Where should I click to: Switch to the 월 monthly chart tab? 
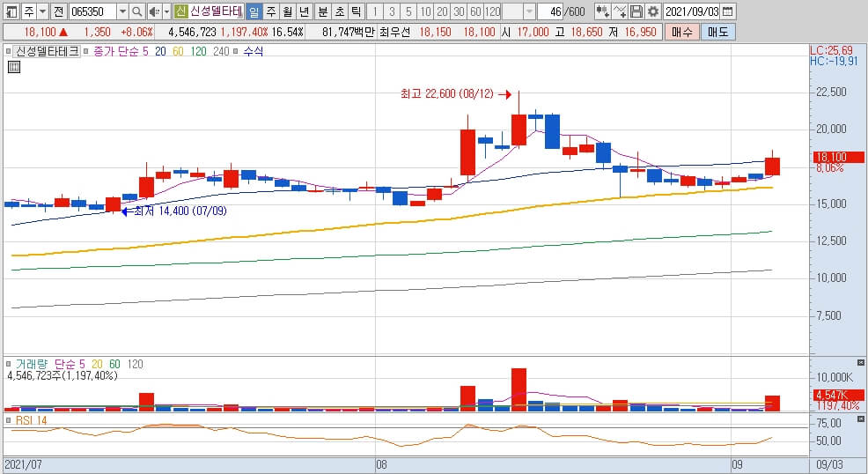coord(288,11)
